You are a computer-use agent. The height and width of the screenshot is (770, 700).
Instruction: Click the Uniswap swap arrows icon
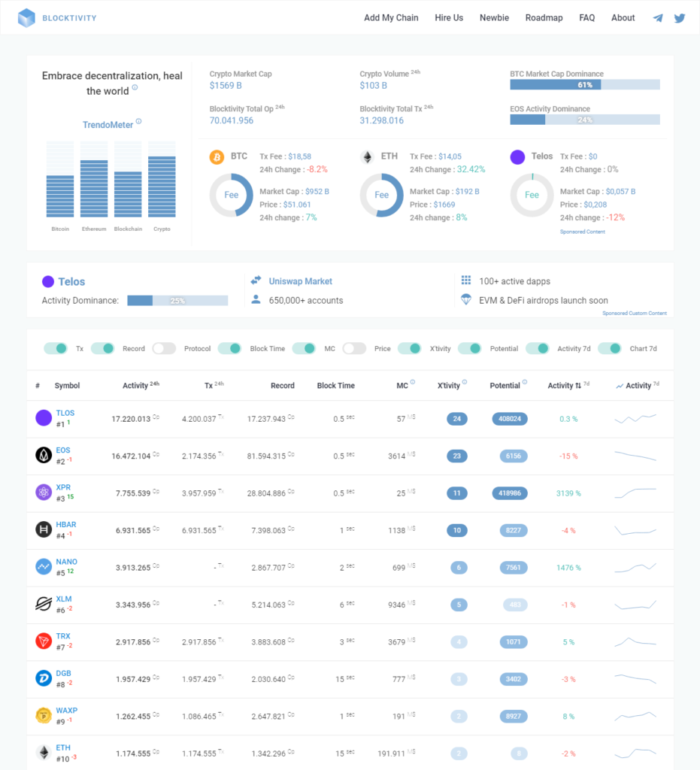pos(256,280)
